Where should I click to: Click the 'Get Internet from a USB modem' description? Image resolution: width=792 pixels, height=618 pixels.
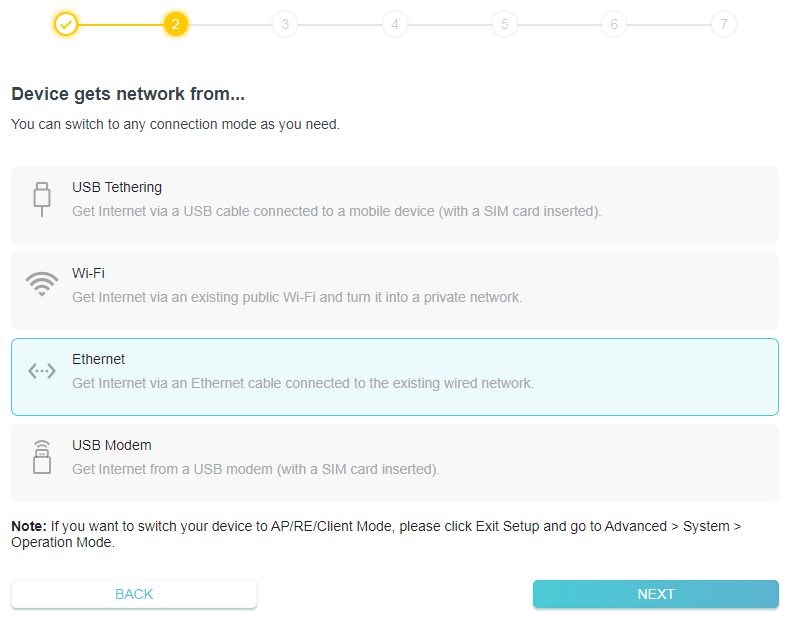pyautogui.click(x=256, y=469)
